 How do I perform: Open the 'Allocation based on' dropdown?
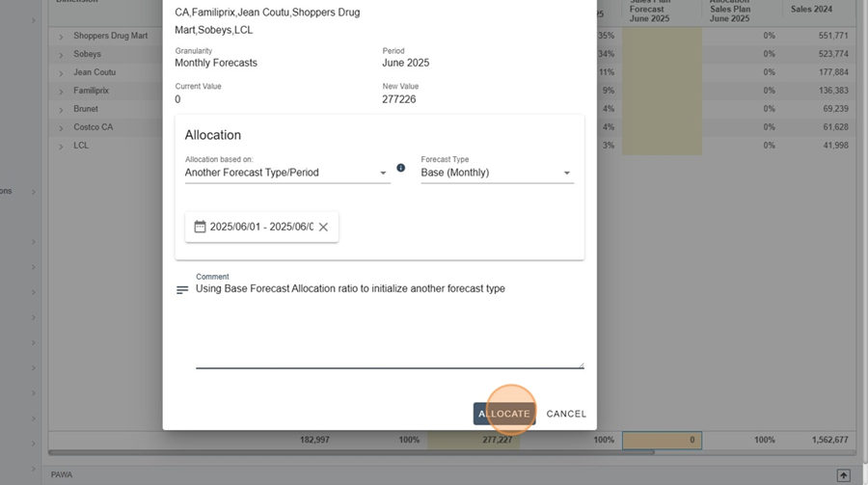[287, 173]
